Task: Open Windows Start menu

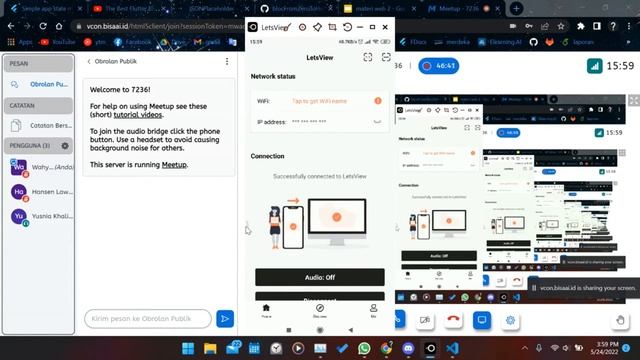Action: 188,348
